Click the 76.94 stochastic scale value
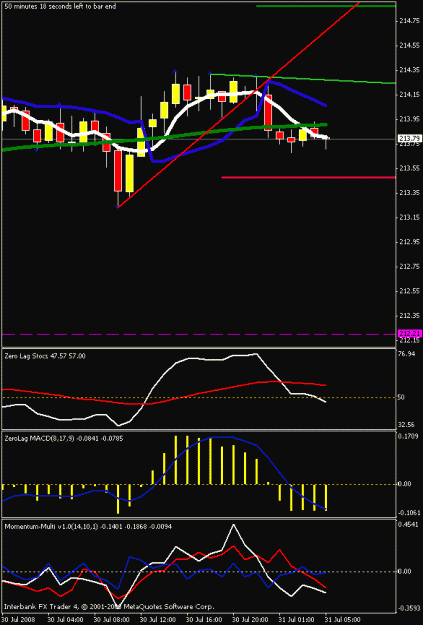This screenshot has width=423, height=625. click(x=407, y=354)
